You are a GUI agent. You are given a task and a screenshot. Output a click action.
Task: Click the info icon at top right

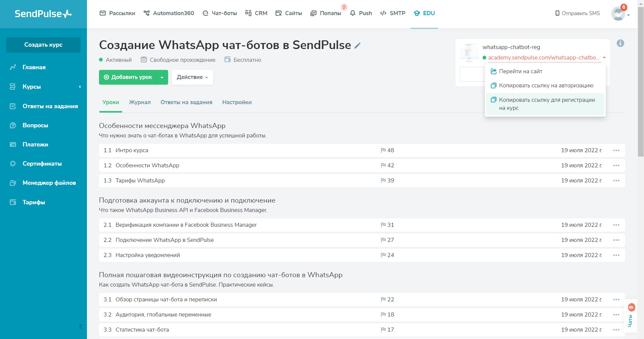coord(621,43)
